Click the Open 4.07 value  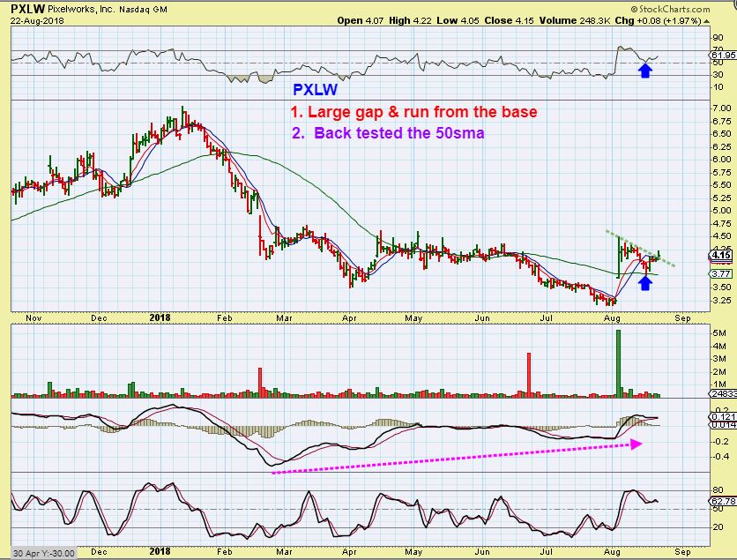coord(360,20)
